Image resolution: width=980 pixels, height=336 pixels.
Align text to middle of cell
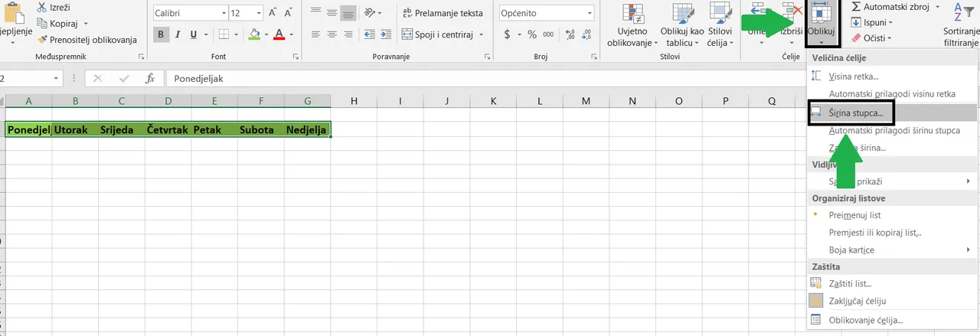[332, 13]
